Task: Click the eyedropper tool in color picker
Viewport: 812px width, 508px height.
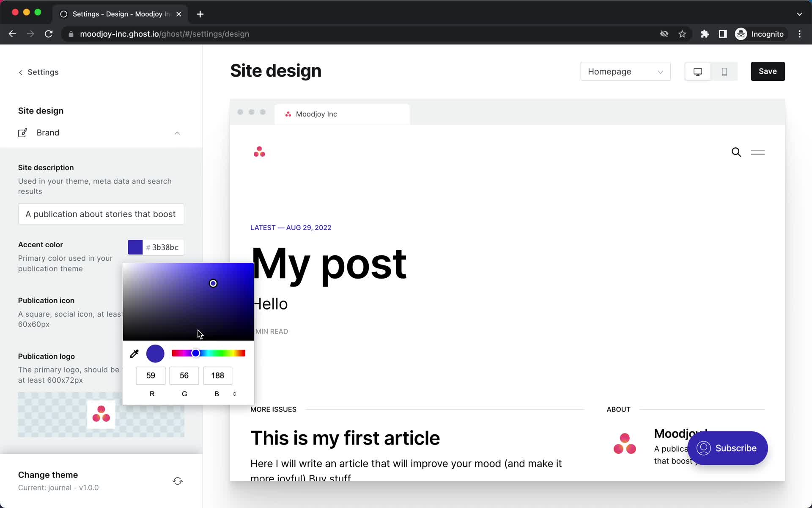Action: click(x=134, y=353)
